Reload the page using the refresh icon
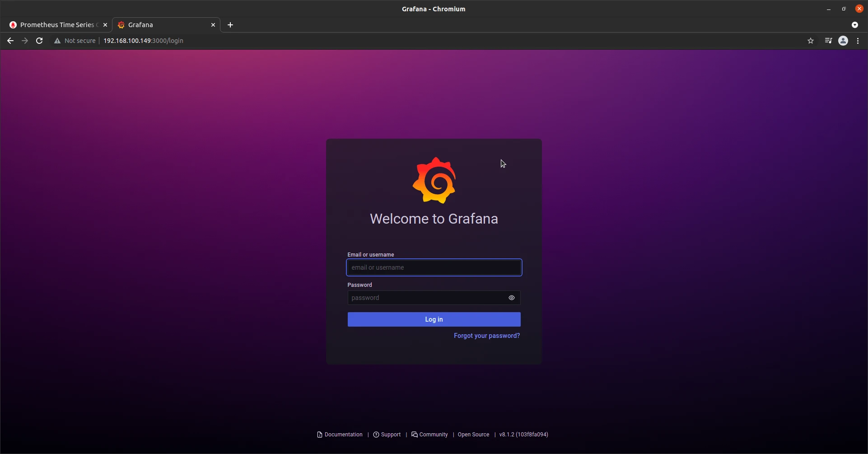The width and height of the screenshot is (868, 454). pos(40,41)
